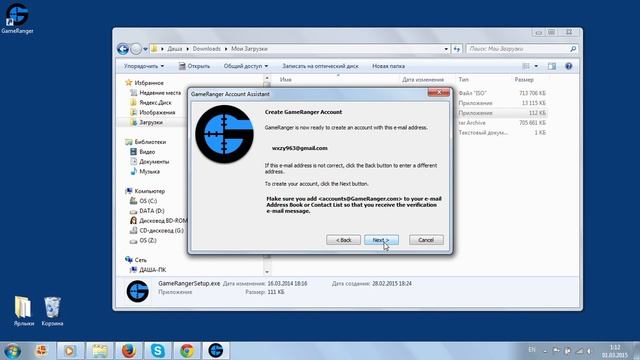Open the Музыка library

coord(149,171)
